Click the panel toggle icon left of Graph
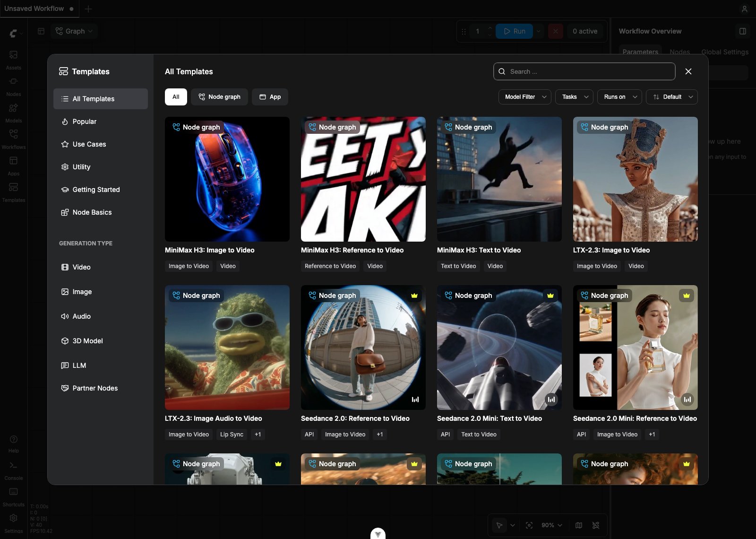Image resolution: width=756 pixels, height=539 pixels. [x=41, y=31]
